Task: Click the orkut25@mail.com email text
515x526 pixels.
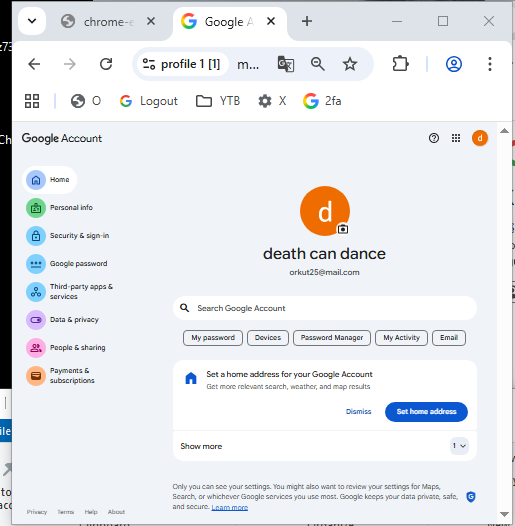Action: [324, 272]
